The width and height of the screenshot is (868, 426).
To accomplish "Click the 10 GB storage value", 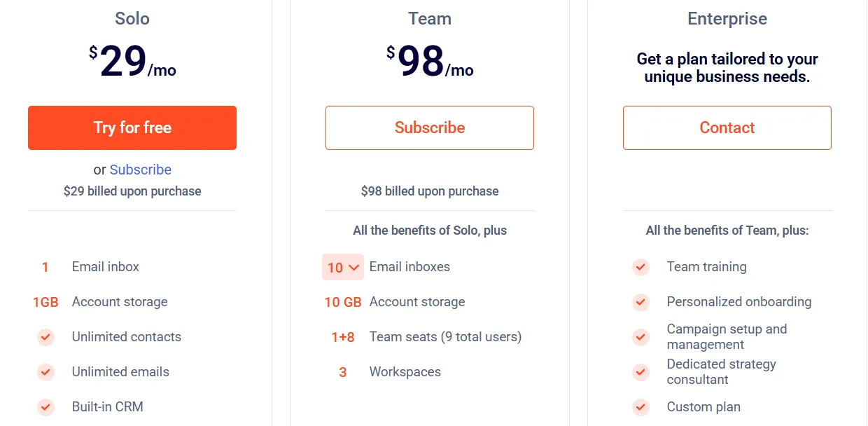I will pos(343,302).
